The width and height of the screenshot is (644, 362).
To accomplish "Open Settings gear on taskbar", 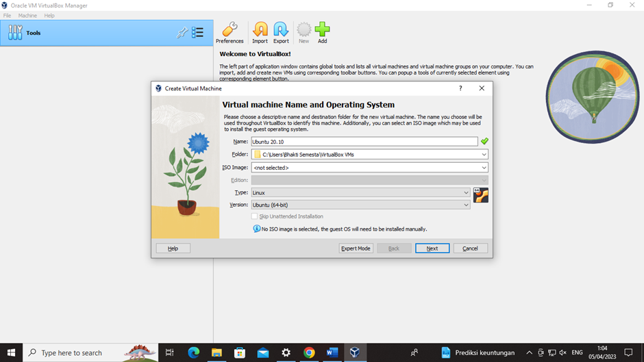I will (x=286, y=352).
